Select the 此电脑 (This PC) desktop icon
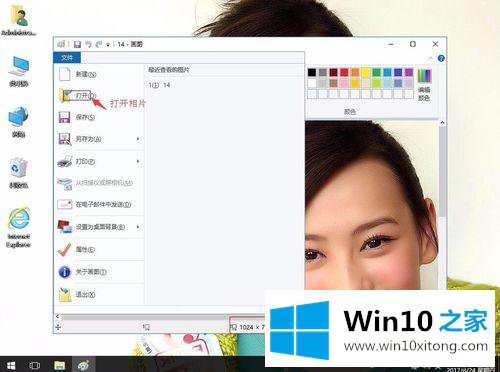This screenshot has height=372, width=500. (19, 71)
